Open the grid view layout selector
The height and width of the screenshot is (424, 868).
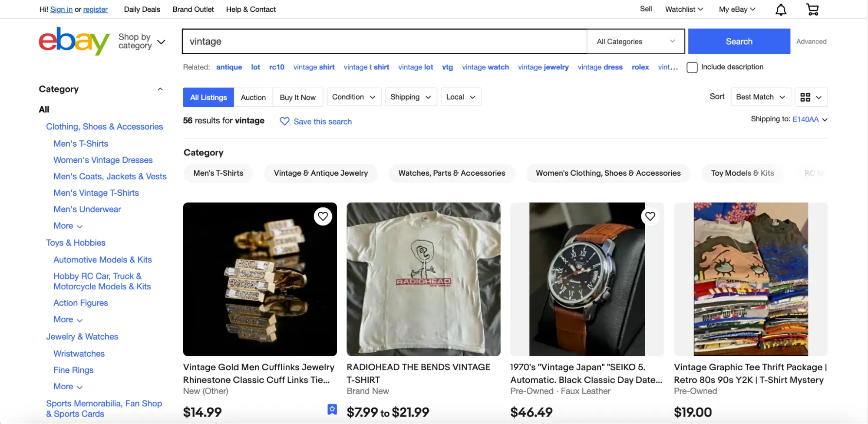click(811, 97)
